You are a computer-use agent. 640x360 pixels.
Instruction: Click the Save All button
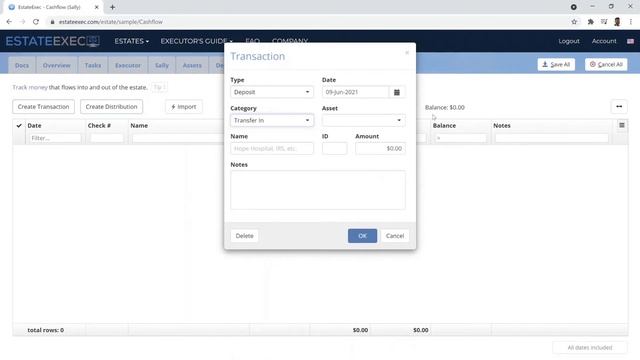556,64
